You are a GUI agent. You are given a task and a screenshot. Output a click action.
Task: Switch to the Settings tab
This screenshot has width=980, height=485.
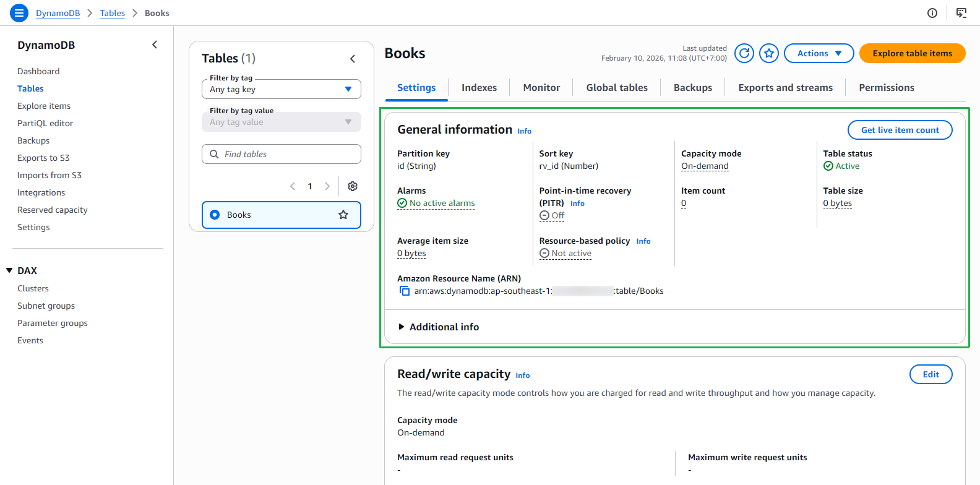(416, 88)
